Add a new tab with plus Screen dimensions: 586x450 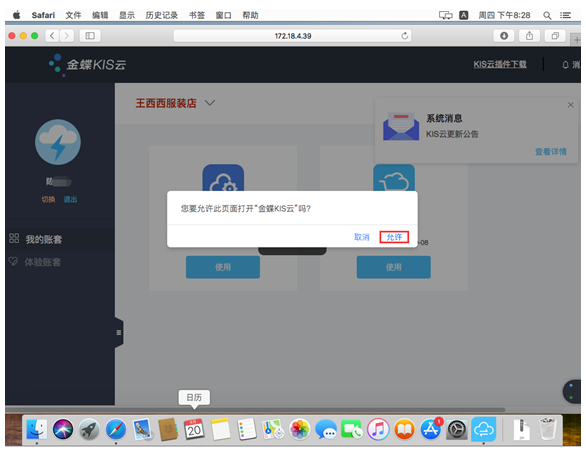[577, 40]
